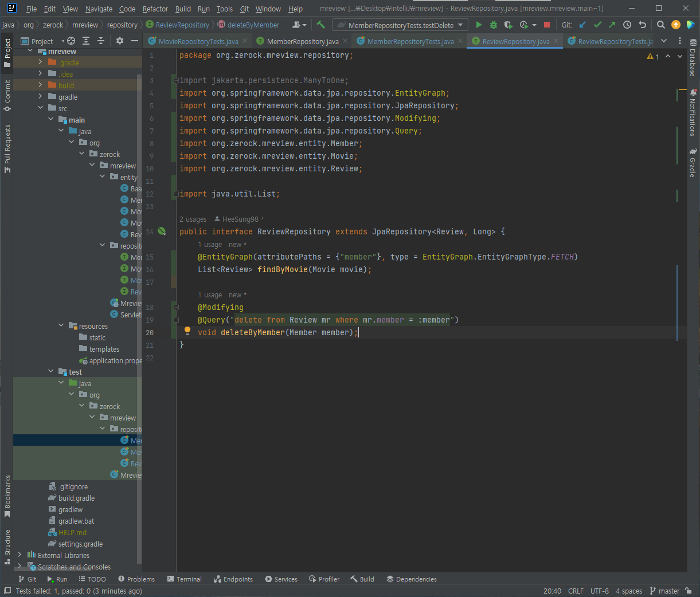Run with coverage from the toolbar
The image size is (700, 597).
point(508,25)
